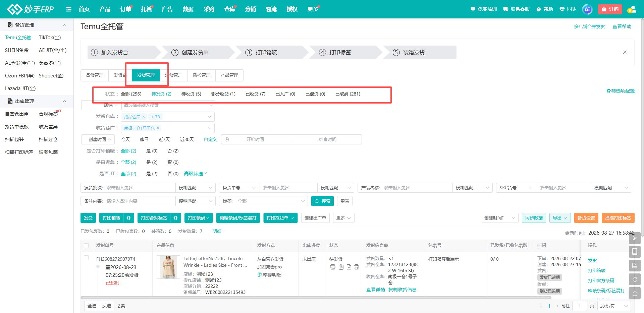Open the 更多 actions dropdown
Screen dimensions: 644x313
point(343,218)
